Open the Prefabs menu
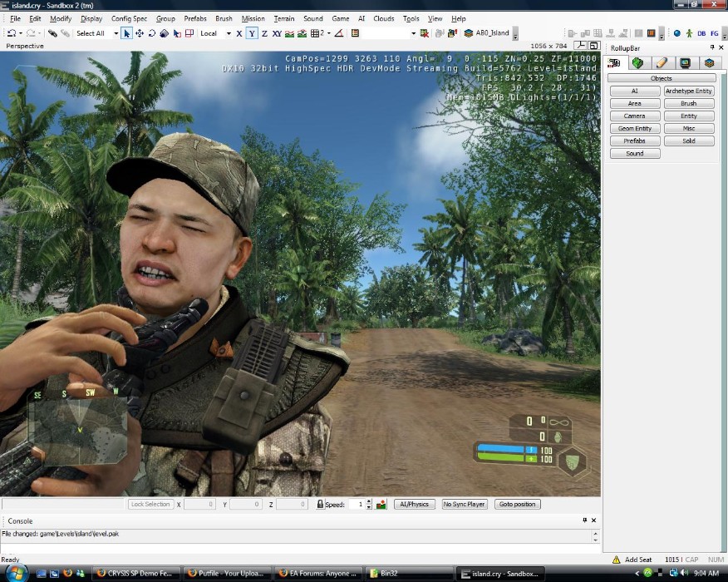Screen dimensions: 728x582 [x=195, y=18]
